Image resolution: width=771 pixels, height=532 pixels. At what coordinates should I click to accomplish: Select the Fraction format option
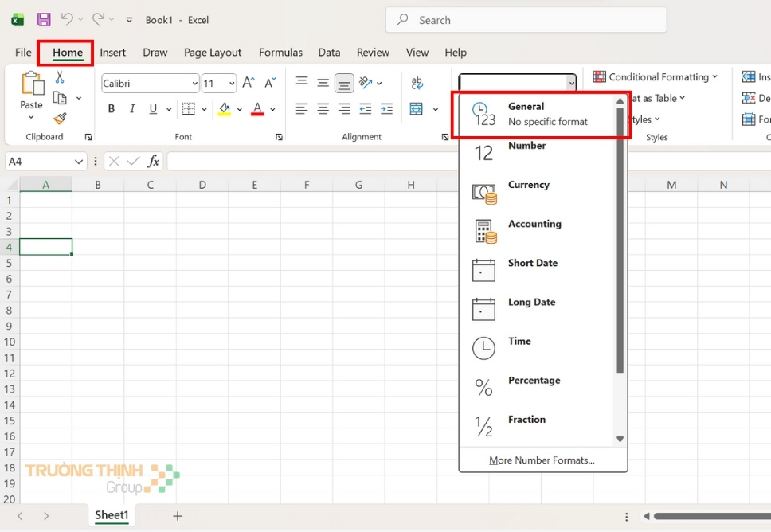(526, 420)
